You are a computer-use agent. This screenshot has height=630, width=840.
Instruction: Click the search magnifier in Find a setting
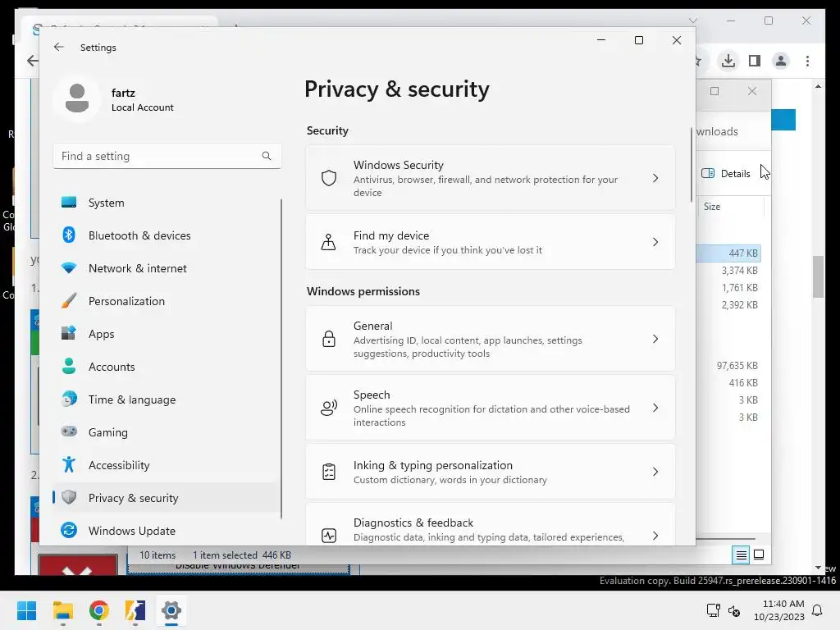click(x=267, y=156)
